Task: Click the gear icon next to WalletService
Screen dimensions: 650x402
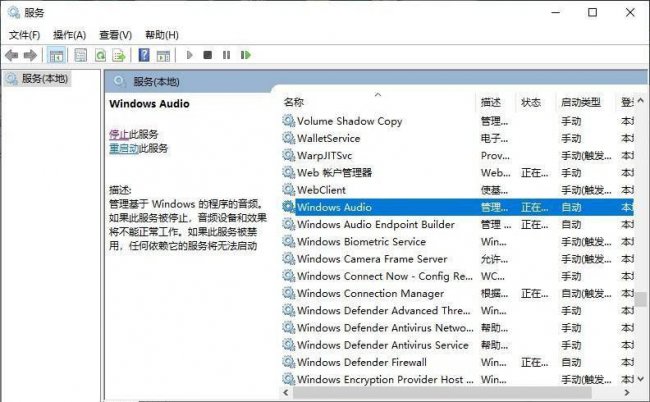Action: [289, 138]
